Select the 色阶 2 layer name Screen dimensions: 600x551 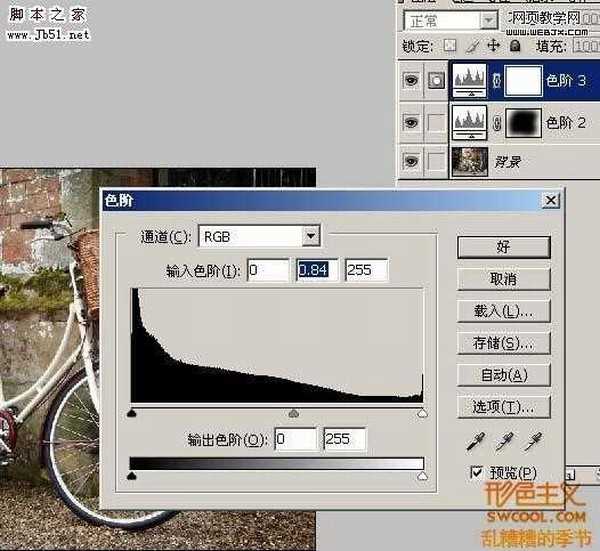pos(566,123)
